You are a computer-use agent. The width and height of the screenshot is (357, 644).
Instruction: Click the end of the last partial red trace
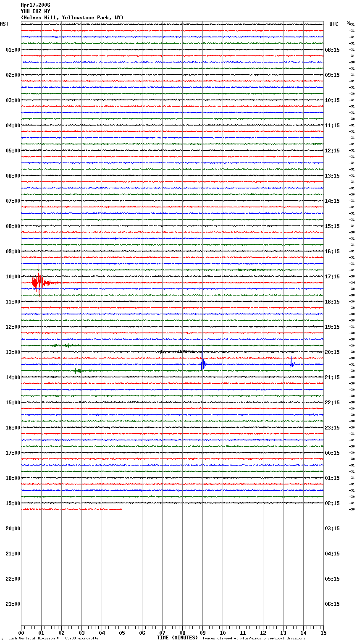pos(121,509)
